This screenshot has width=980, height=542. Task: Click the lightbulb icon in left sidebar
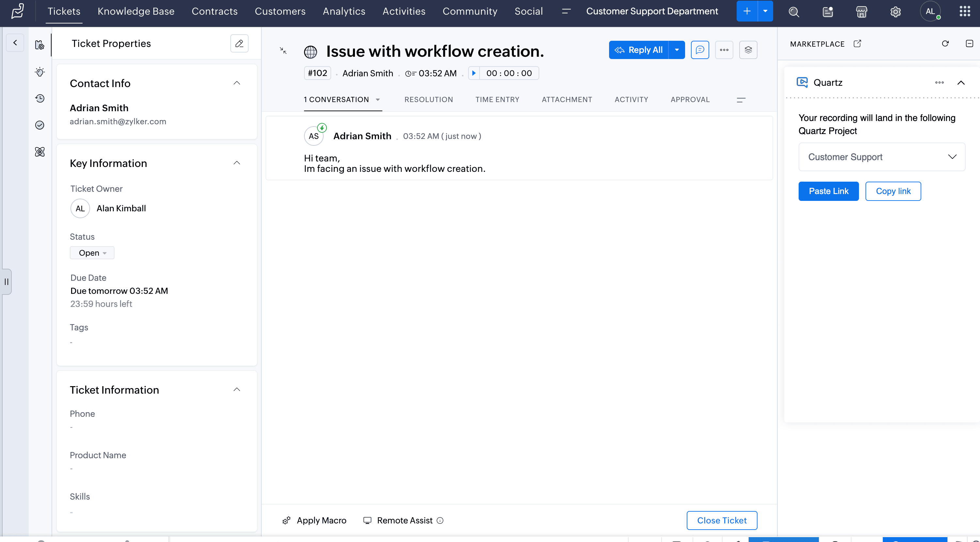[40, 72]
